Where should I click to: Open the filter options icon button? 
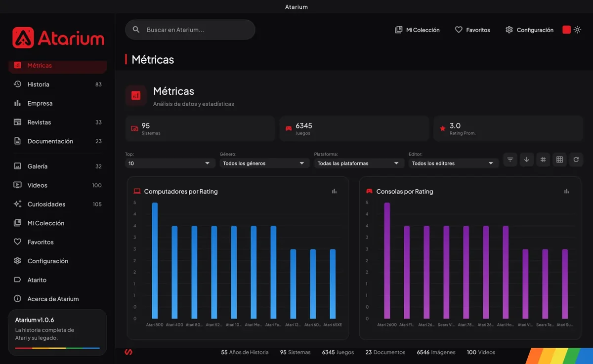510,160
